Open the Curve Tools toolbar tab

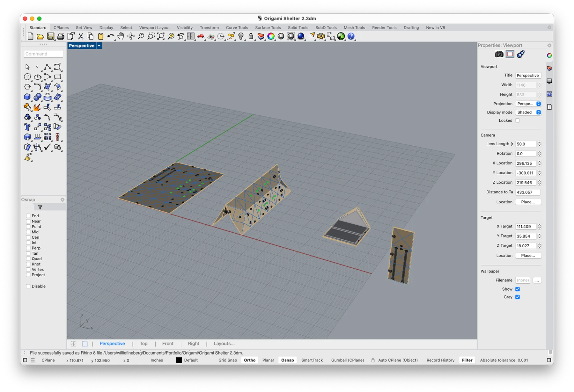pyautogui.click(x=237, y=28)
